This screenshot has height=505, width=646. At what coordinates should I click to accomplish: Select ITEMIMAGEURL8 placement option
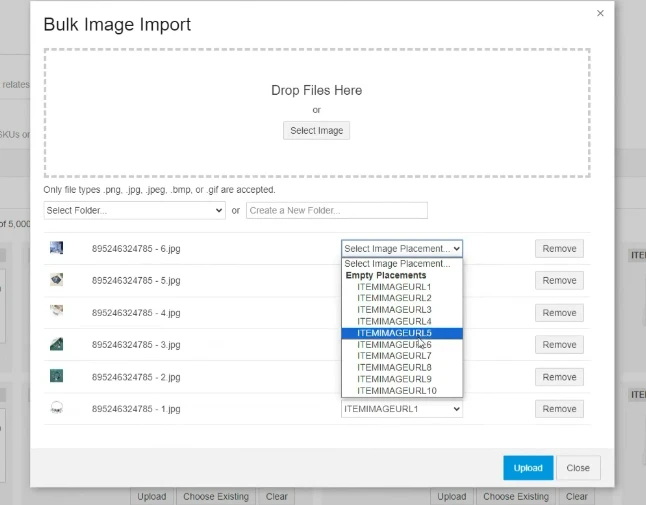pyautogui.click(x=394, y=368)
